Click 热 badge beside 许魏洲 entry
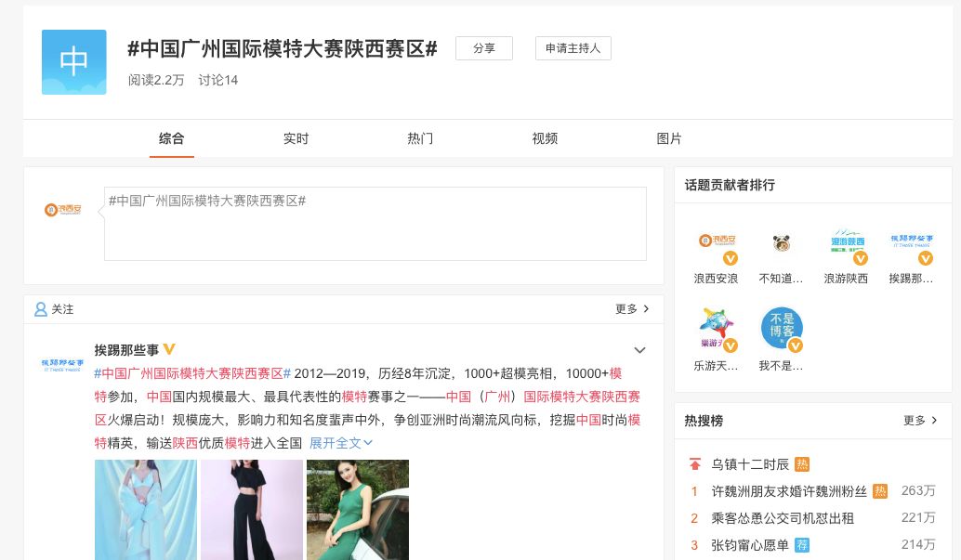 879,491
